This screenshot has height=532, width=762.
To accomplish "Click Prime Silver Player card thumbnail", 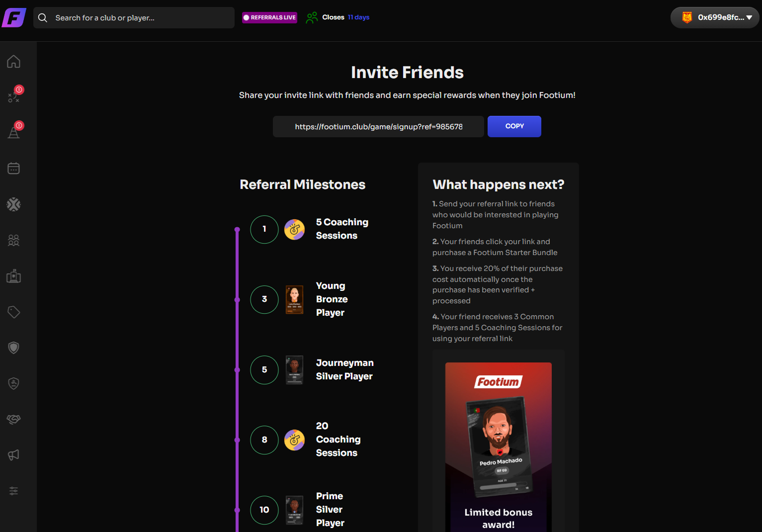I will tap(294, 510).
